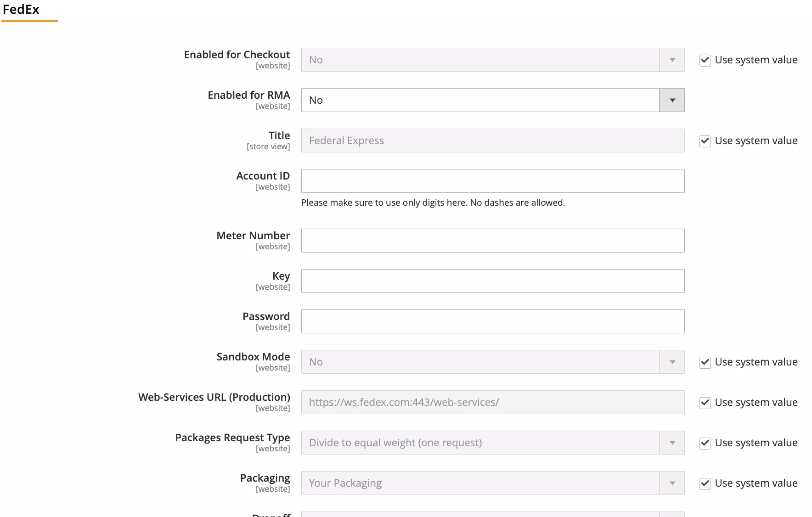812x517 pixels.
Task: Focus the Meter Number text field
Action: click(492, 241)
